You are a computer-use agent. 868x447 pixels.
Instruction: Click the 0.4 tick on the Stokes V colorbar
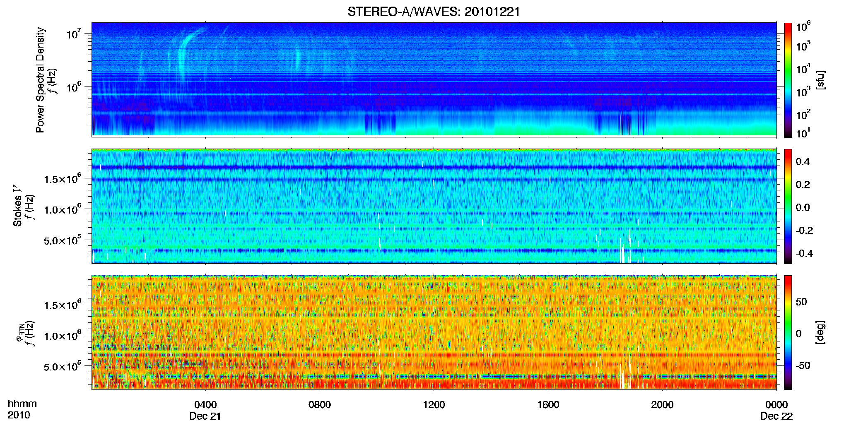tap(803, 162)
